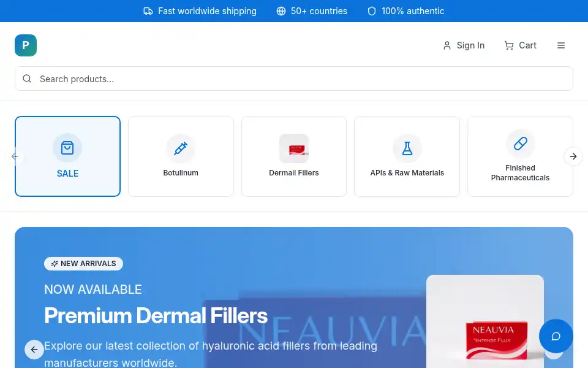This screenshot has width=588, height=368.
Task: Open the hamburger menu
Action: [561, 45]
